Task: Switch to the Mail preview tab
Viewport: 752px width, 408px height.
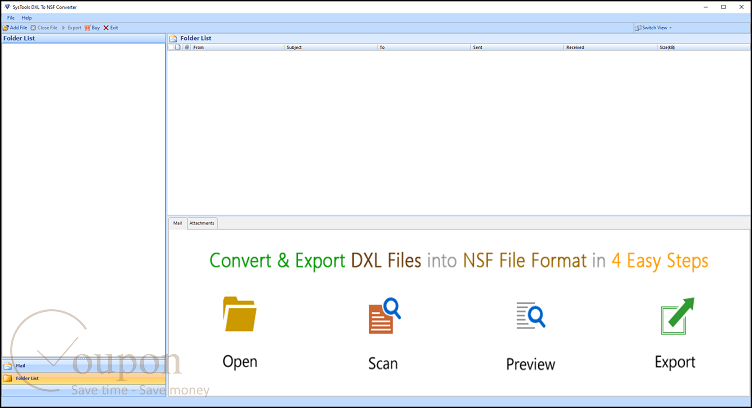Action: 177,223
